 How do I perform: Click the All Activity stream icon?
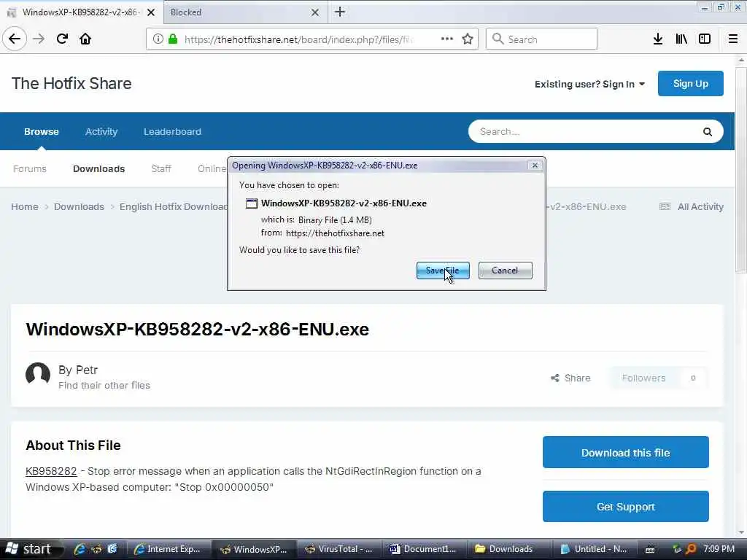coord(665,206)
